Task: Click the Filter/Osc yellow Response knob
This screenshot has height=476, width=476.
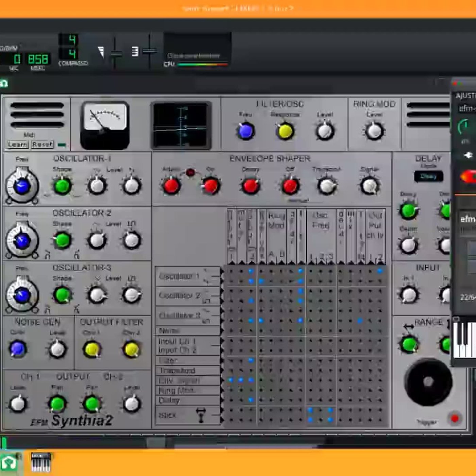Action: [285, 131]
